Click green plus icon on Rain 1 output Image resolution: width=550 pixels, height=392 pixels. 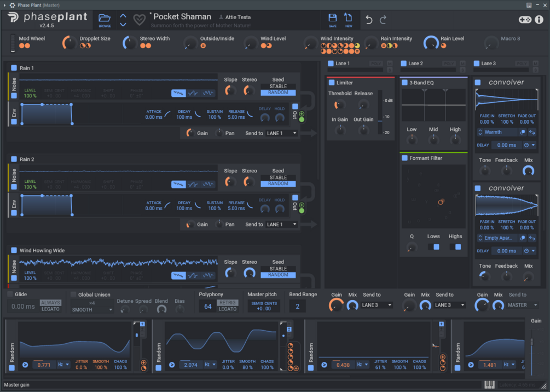(302, 114)
